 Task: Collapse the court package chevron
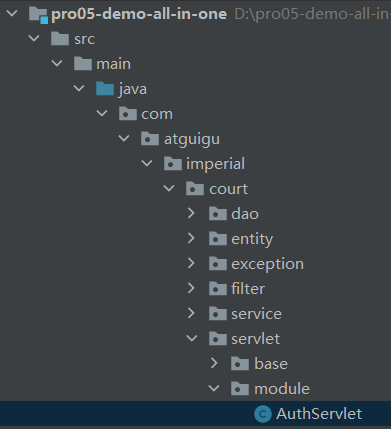(x=169, y=189)
